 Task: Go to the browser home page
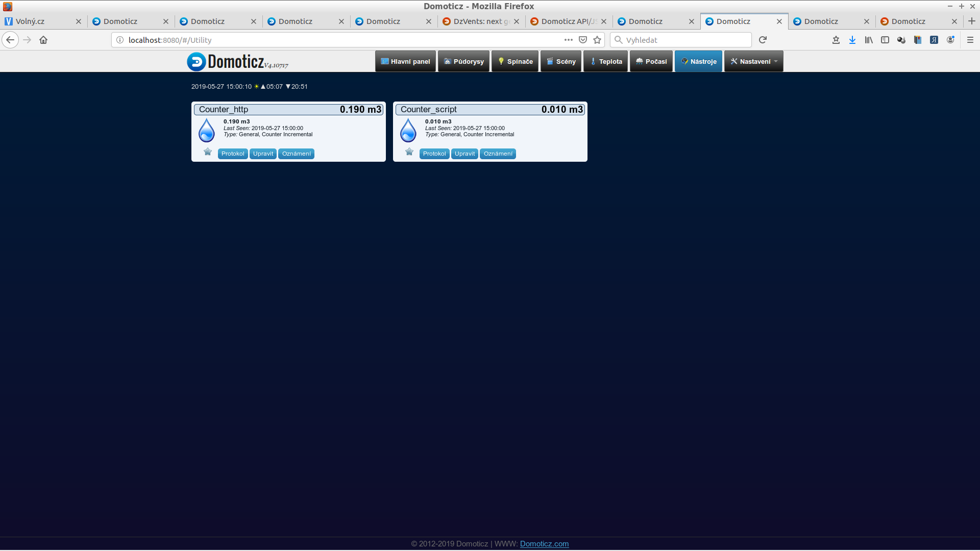pyautogui.click(x=43, y=40)
